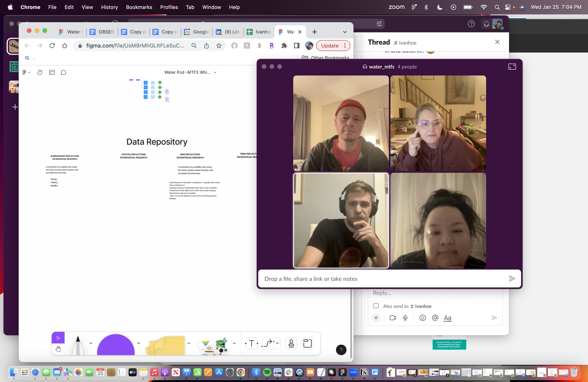Select the section tool icon
Viewport: 588px width, 382px height.
click(x=307, y=343)
